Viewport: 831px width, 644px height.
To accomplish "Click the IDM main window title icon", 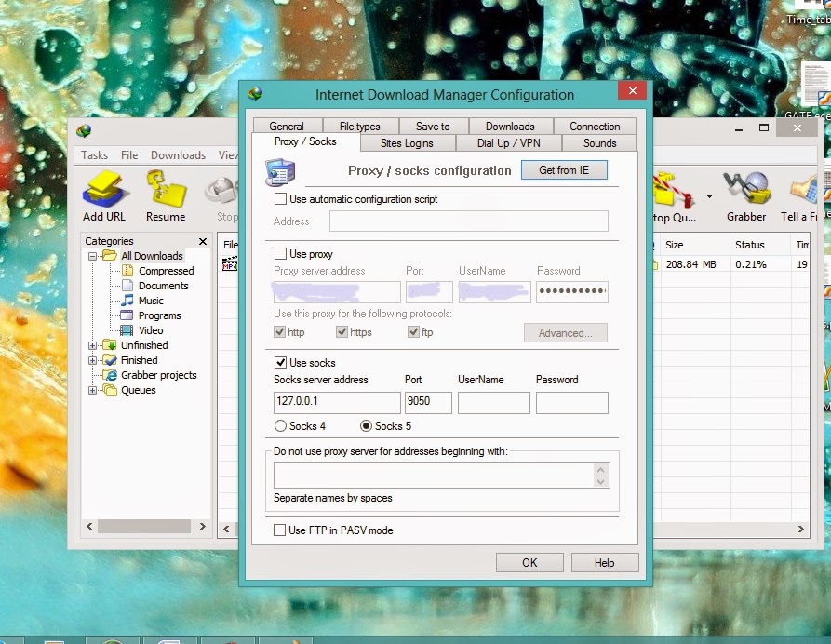I will coord(84,130).
